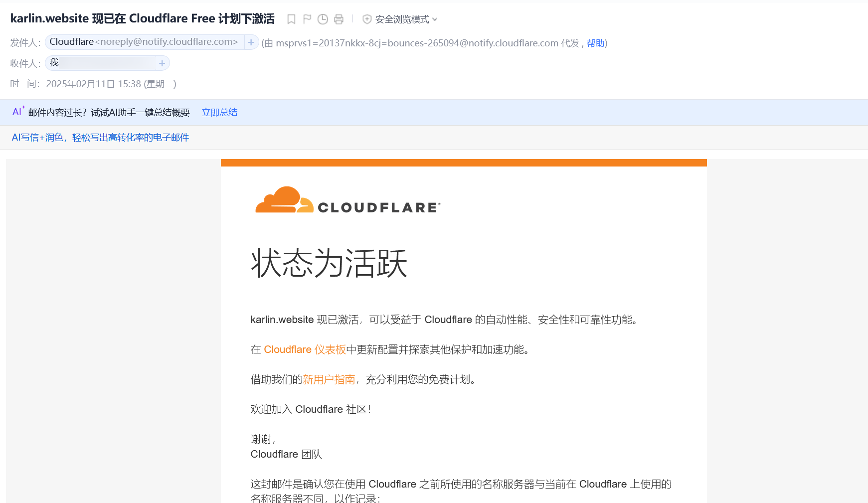Click the signature Cloudflare 团队

click(x=286, y=454)
